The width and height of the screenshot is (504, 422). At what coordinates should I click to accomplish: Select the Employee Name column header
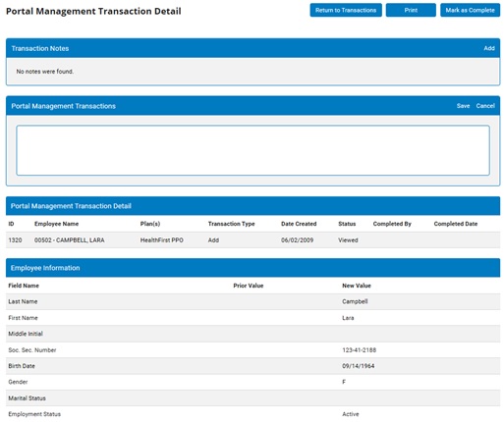56,224
